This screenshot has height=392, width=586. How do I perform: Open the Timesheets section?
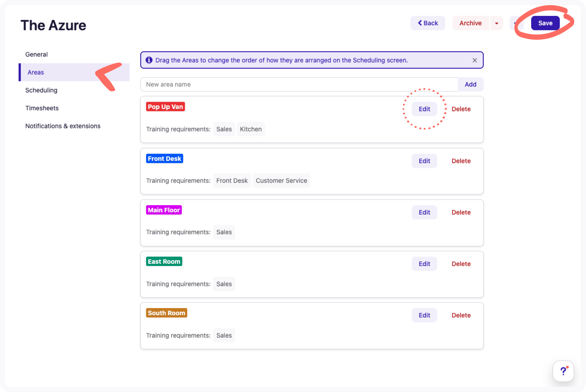(x=42, y=108)
